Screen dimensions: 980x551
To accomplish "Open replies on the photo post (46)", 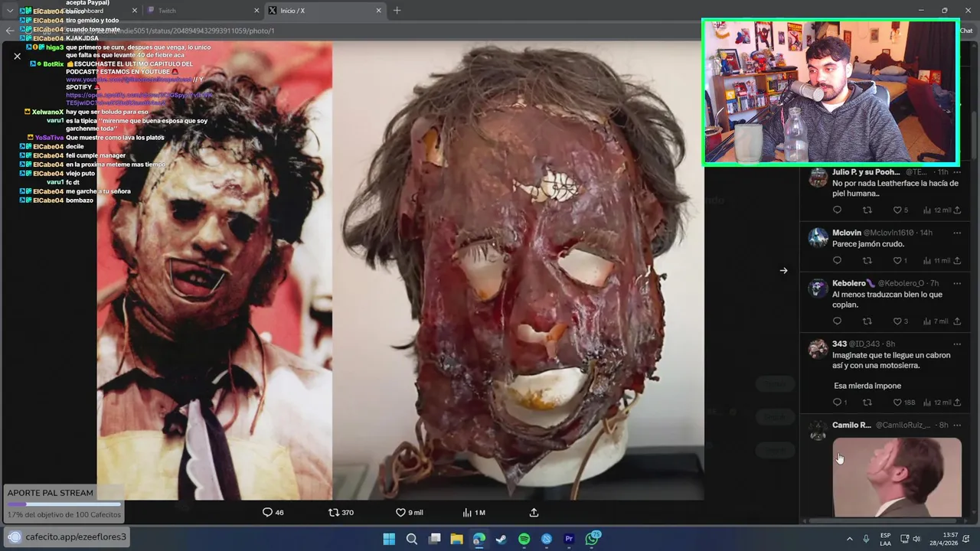I will [x=273, y=512].
